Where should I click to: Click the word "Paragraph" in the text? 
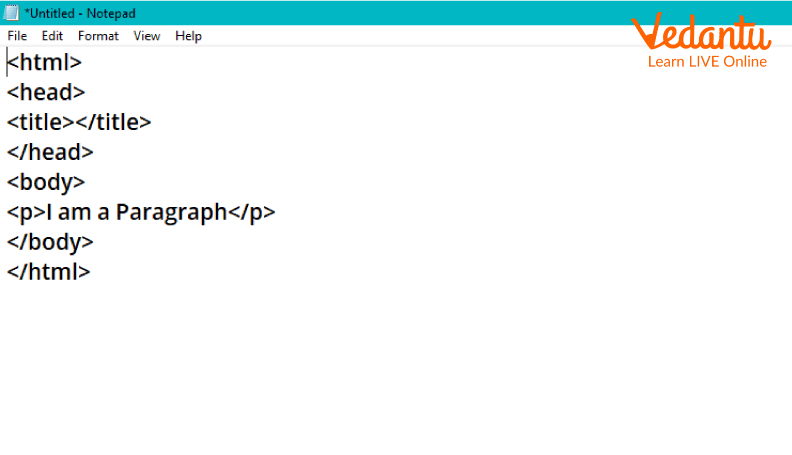[171, 212]
